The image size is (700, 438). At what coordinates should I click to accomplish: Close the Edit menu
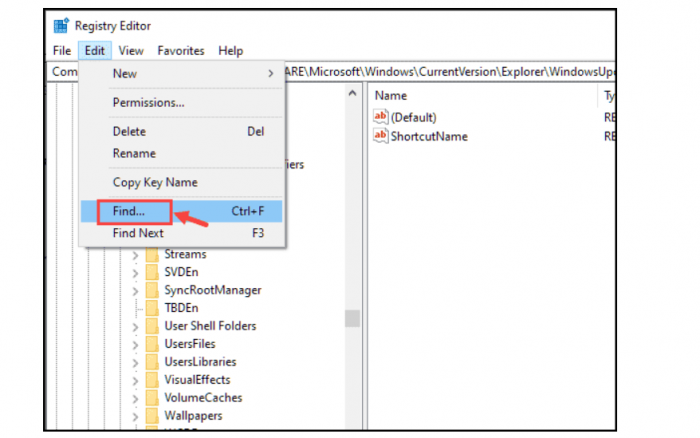[x=95, y=51]
